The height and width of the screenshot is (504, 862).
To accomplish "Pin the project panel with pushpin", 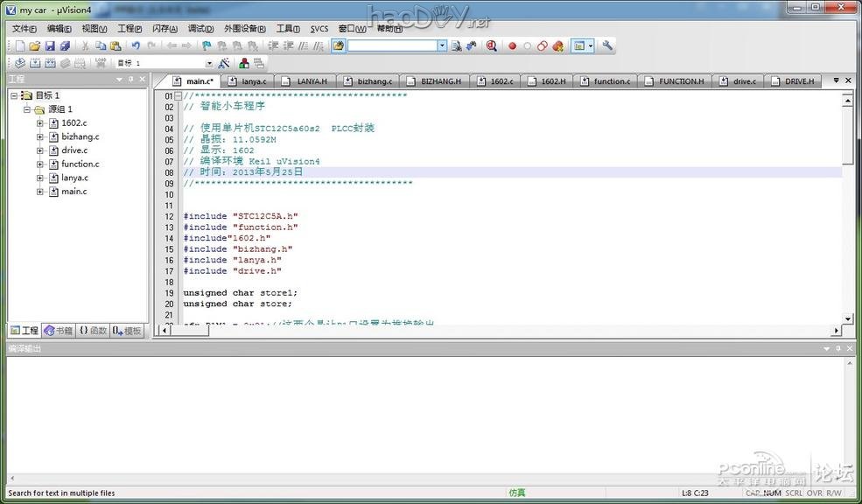I will click(130, 80).
